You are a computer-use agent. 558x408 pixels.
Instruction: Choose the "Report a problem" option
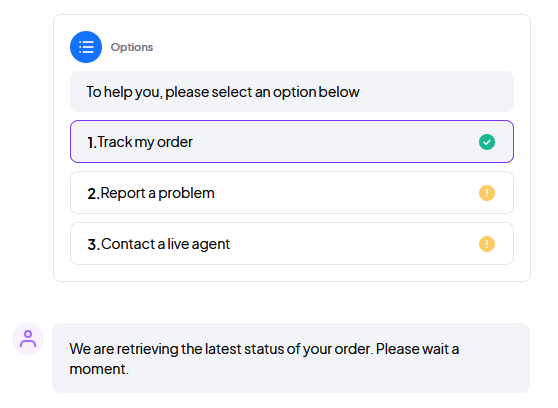292,193
